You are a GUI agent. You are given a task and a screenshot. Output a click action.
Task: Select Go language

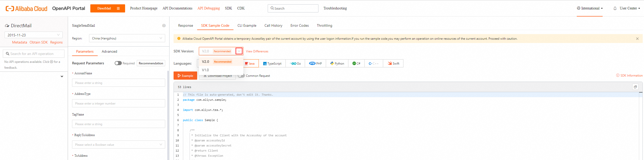295,63
